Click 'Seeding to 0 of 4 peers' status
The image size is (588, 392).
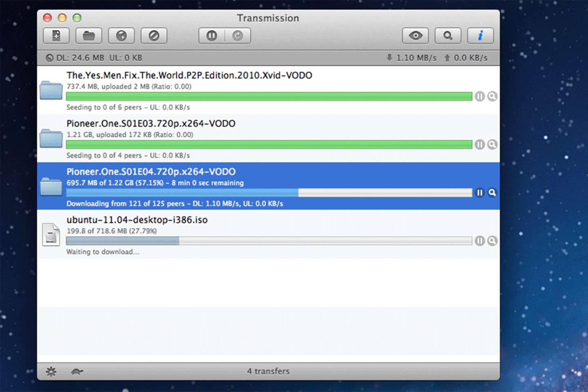(104, 156)
